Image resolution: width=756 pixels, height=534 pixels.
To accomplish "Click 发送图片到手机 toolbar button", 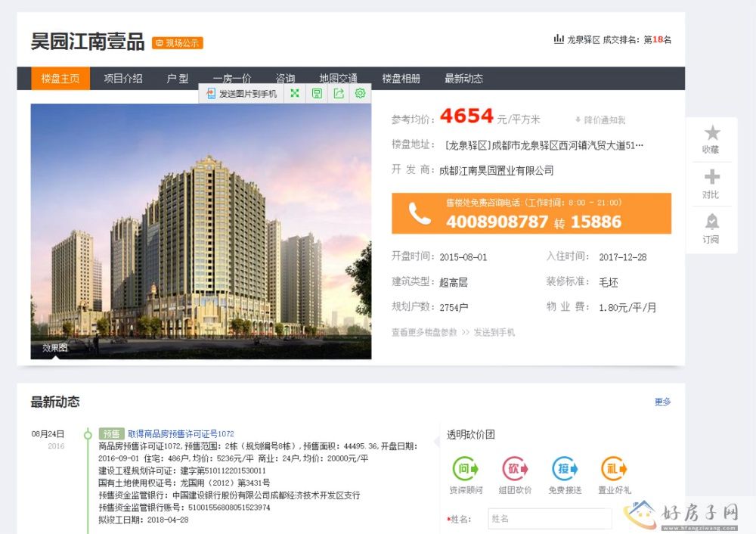I will tap(242, 94).
